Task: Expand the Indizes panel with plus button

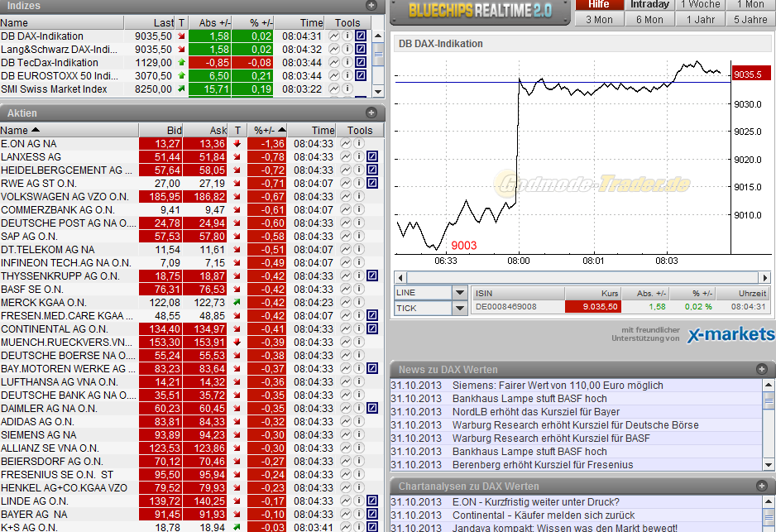Action: [371, 6]
